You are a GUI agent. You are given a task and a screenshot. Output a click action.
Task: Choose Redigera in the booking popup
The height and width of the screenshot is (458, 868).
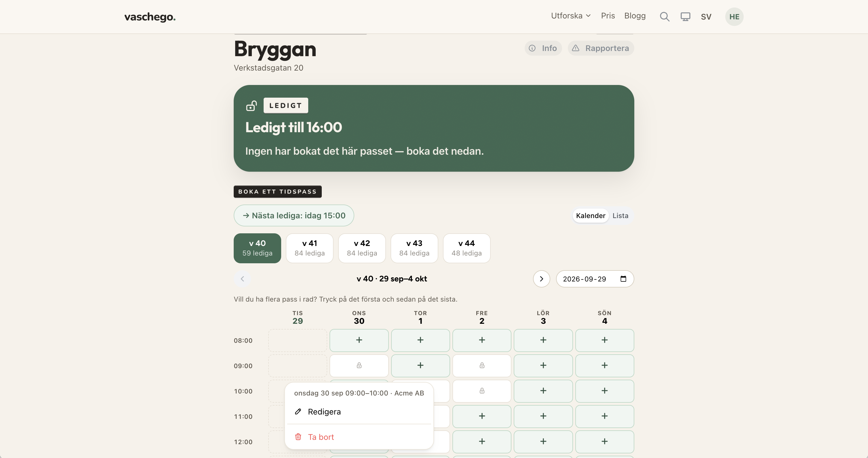coord(359,412)
